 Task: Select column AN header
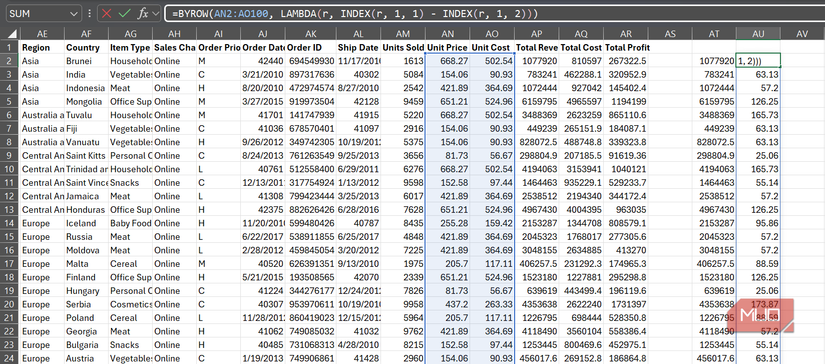(448, 34)
